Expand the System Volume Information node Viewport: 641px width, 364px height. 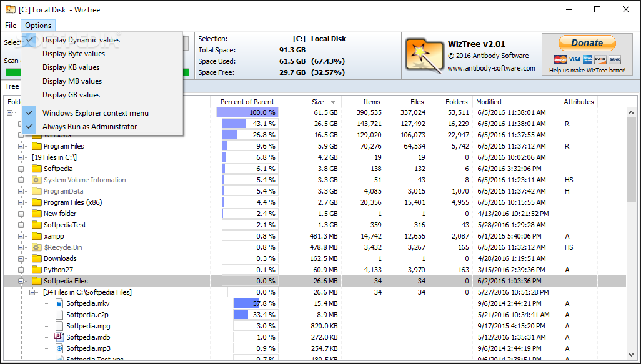pyautogui.click(x=21, y=180)
